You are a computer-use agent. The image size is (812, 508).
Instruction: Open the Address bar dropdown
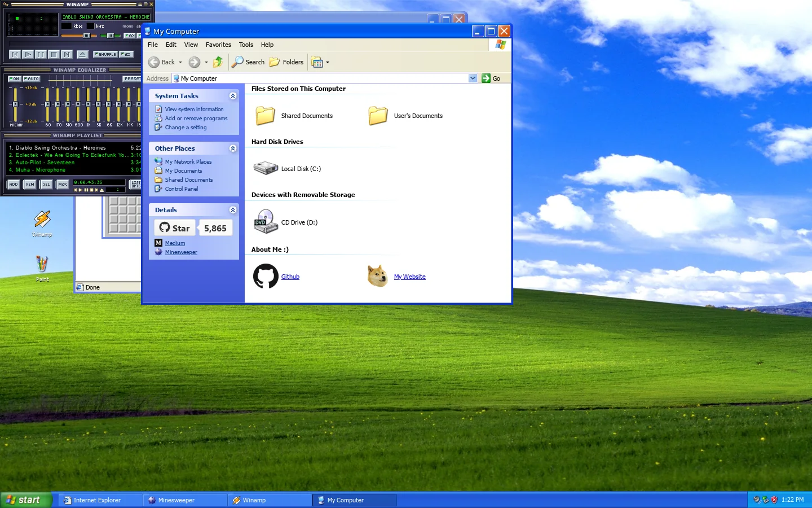pyautogui.click(x=473, y=78)
